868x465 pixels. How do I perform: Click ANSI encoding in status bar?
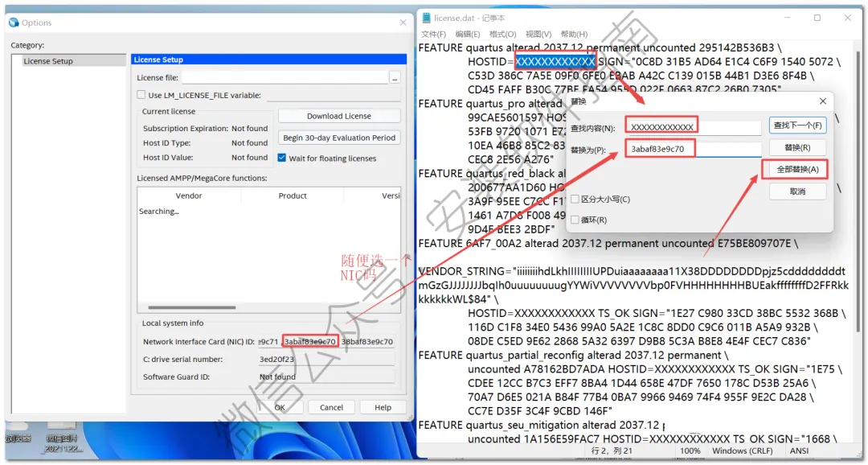[x=800, y=451]
